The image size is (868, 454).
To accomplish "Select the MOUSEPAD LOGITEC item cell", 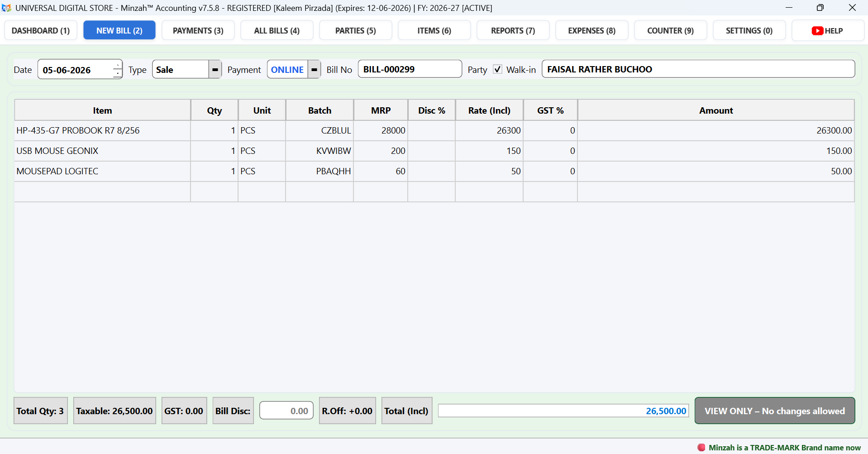I will [x=103, y=171].
